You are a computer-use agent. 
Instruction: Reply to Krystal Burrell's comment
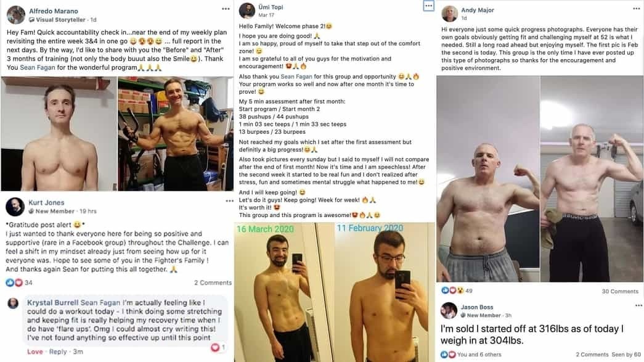[58, 352]
